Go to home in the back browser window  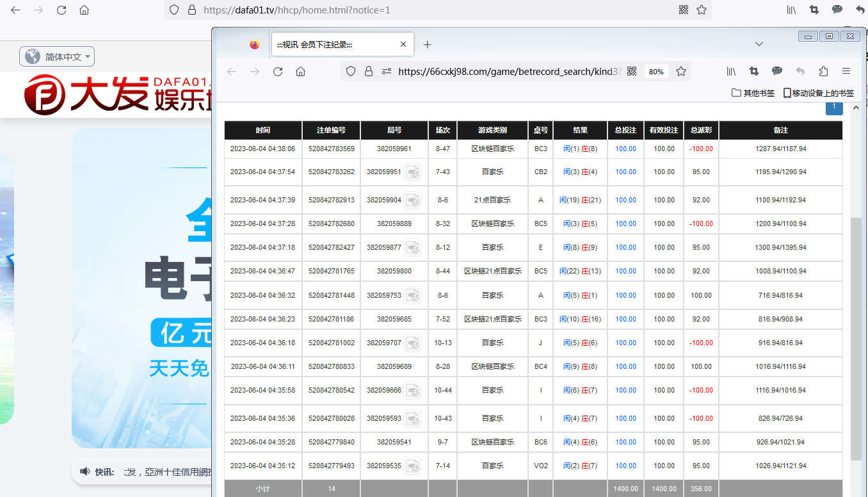84,10
